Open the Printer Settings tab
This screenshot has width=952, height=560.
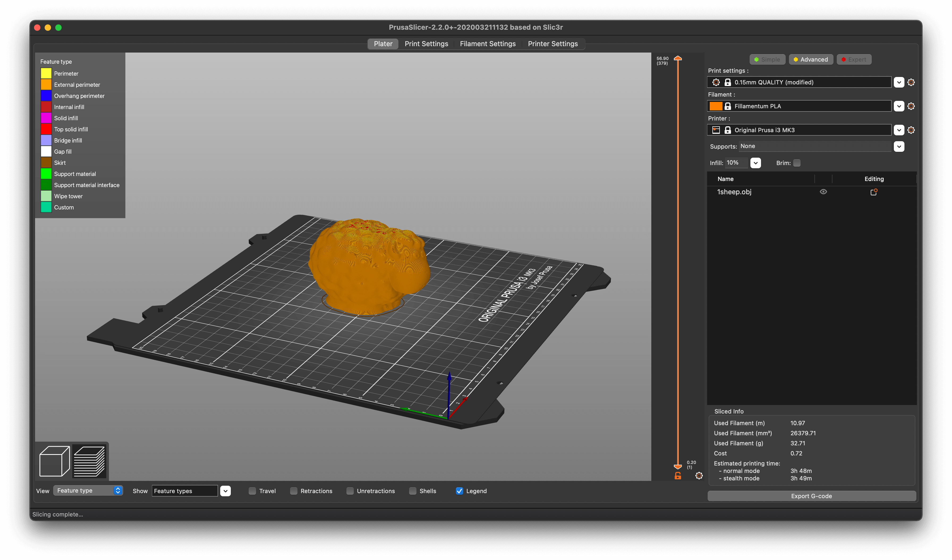click(553, 44)
